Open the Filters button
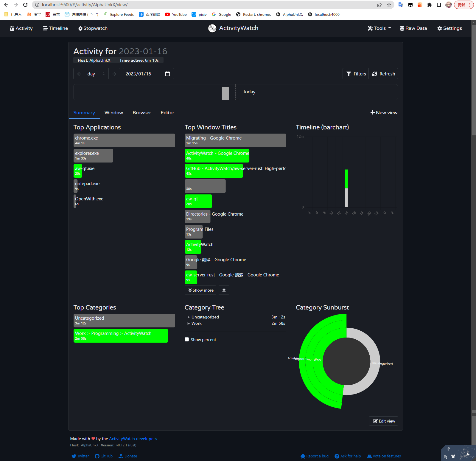This screenshot has height=461, width=476. [x=356, y=74]
